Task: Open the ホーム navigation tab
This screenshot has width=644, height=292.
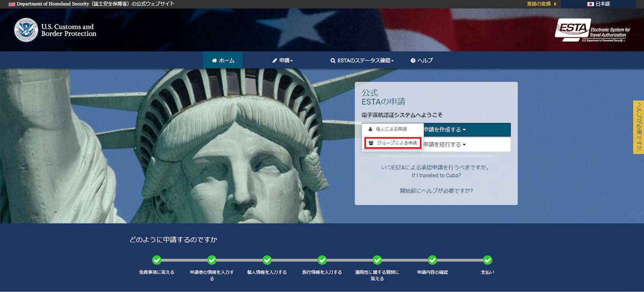Action: 223,60
